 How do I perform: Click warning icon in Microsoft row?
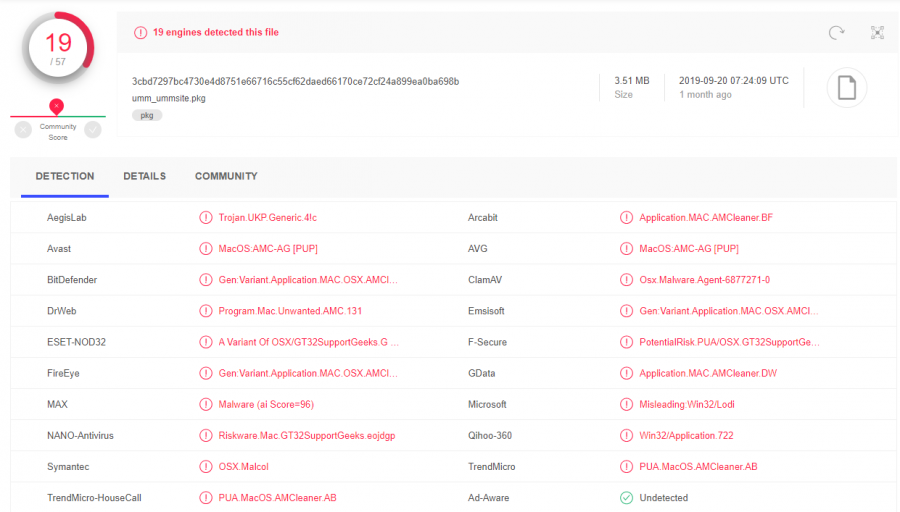pyautogui.click(x=626, y=404)
